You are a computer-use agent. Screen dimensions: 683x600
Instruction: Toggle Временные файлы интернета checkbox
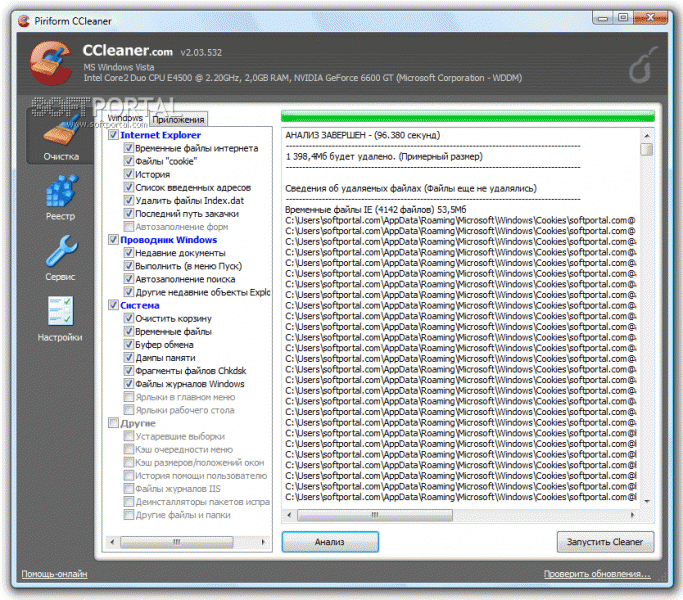[128, 148]
